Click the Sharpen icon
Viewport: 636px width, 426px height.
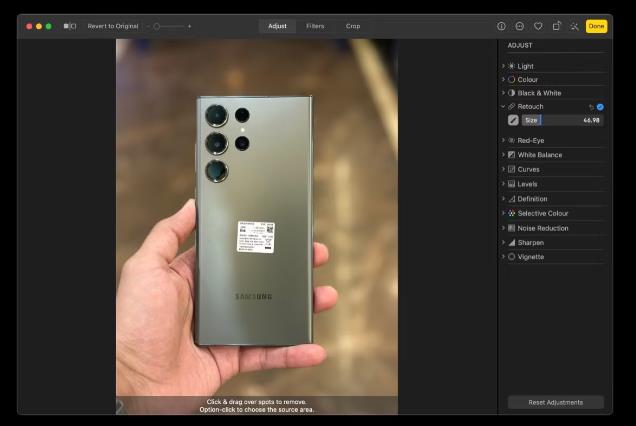(511, 242)
